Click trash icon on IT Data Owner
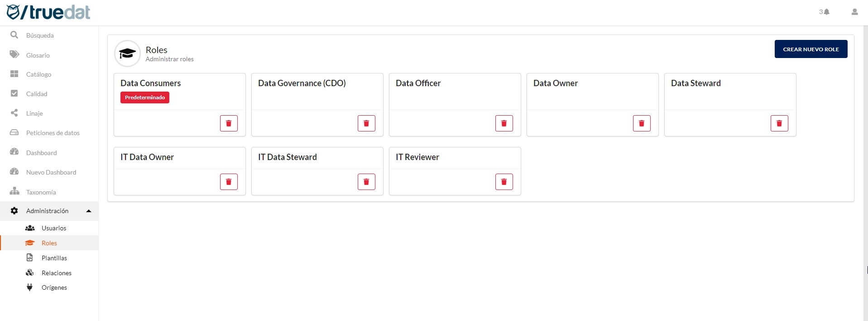The width and height of the screenshot is (868, 321). coord(229,182)
